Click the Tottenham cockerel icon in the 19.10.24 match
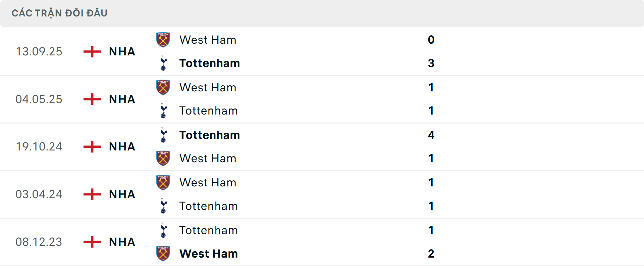The width and height of the screenshot is (644, 266). pyautogui.click(x=163, y=135)
